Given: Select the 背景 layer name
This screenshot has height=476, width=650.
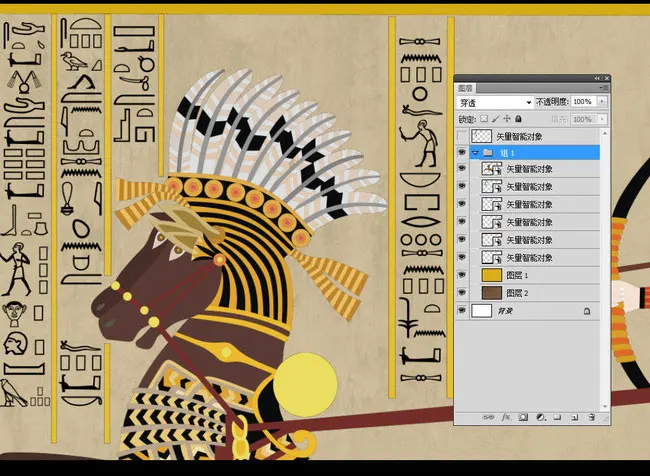Looking at the screenshot, I should pos(505,311).
